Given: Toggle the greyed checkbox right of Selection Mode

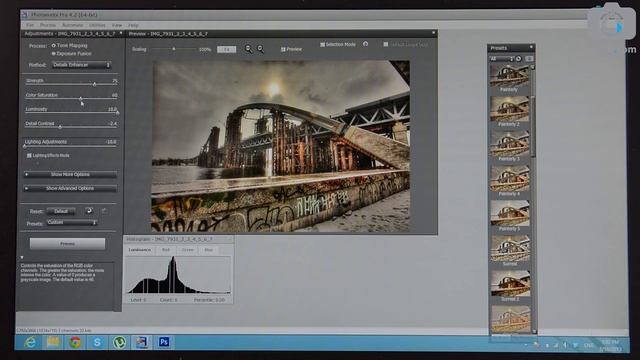Looking at the screenshot, I should click(x=386, y=44).
